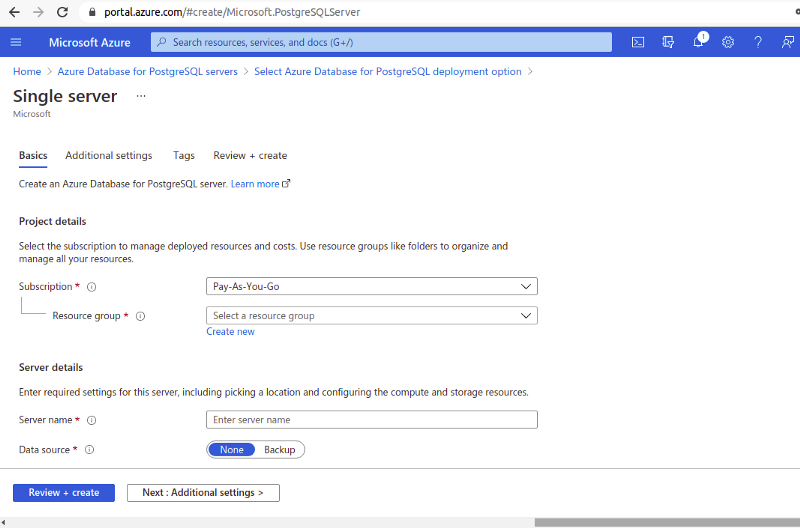
Task: Open the Help question mark icon
Action: [x=758, y=42]
